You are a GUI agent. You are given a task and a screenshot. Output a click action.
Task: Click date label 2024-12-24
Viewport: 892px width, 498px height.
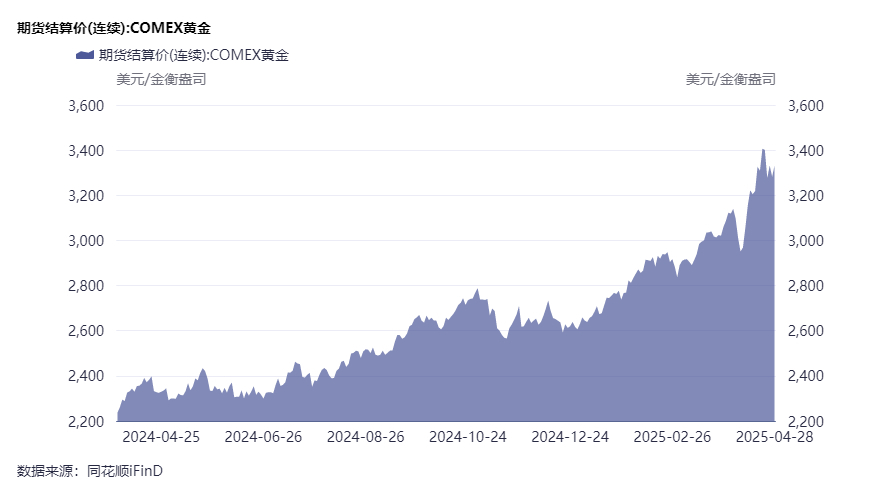tap(570, 437)
